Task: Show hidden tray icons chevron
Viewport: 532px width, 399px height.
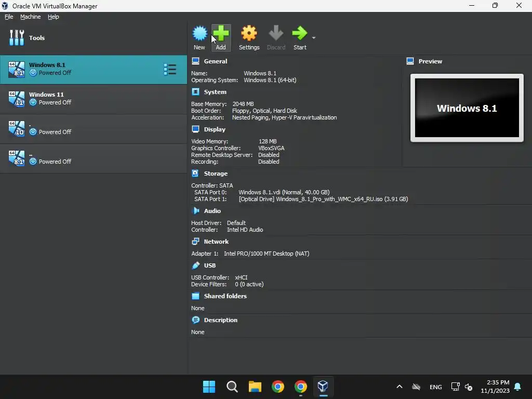Action: click(x=400, y=387)
